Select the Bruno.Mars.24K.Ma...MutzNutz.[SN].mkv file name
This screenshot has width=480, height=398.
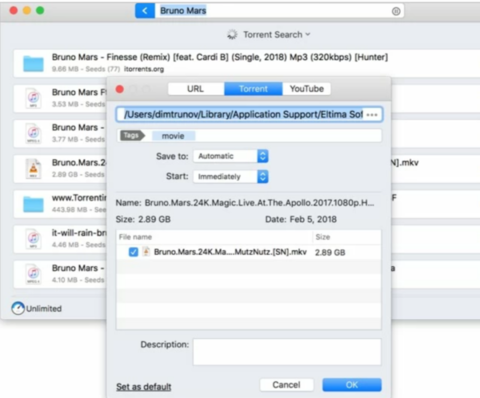tap(230, 252)
